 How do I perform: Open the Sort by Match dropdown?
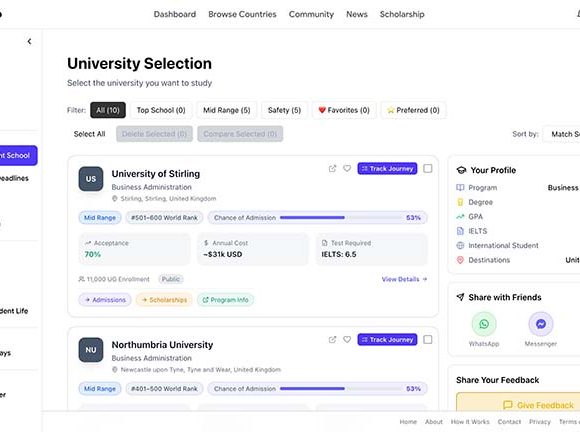pyautogui.click(x=562, y=134)
